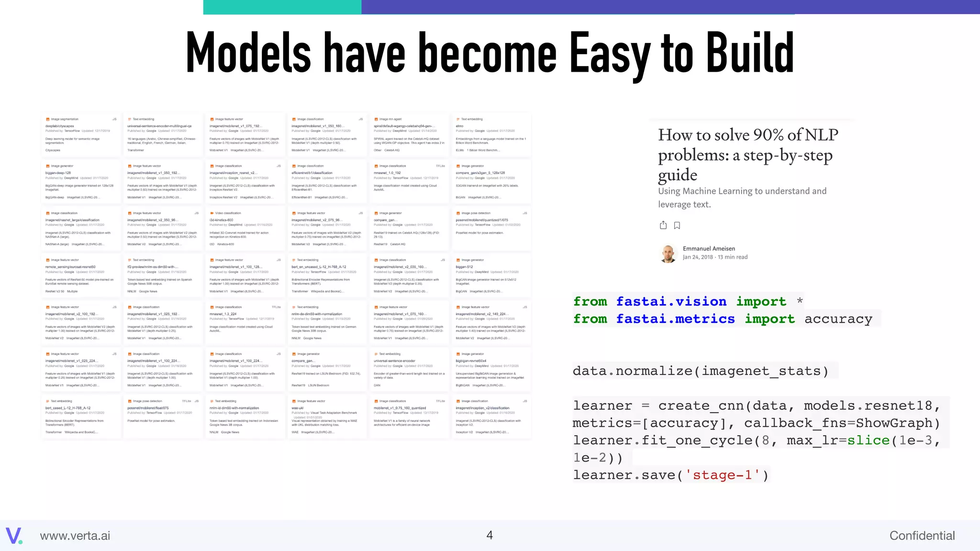Open the universal-sentence-encoder model link
The width and height of the screenshot is (980, 551).
click(x=395, y=361)
